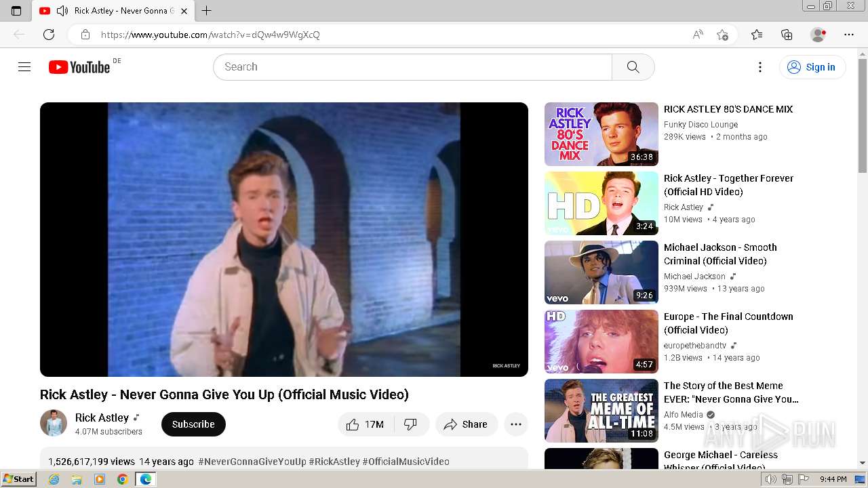Click the taskbar clock 9:44 PM
The width and height of the screenshot is (868, 488).
(x=833, y=479)
